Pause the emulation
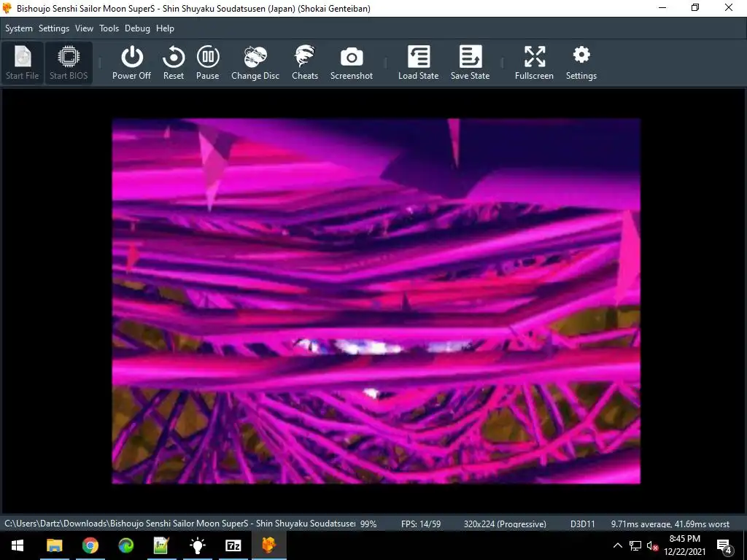747x560 pixels. tap(208, 63)
